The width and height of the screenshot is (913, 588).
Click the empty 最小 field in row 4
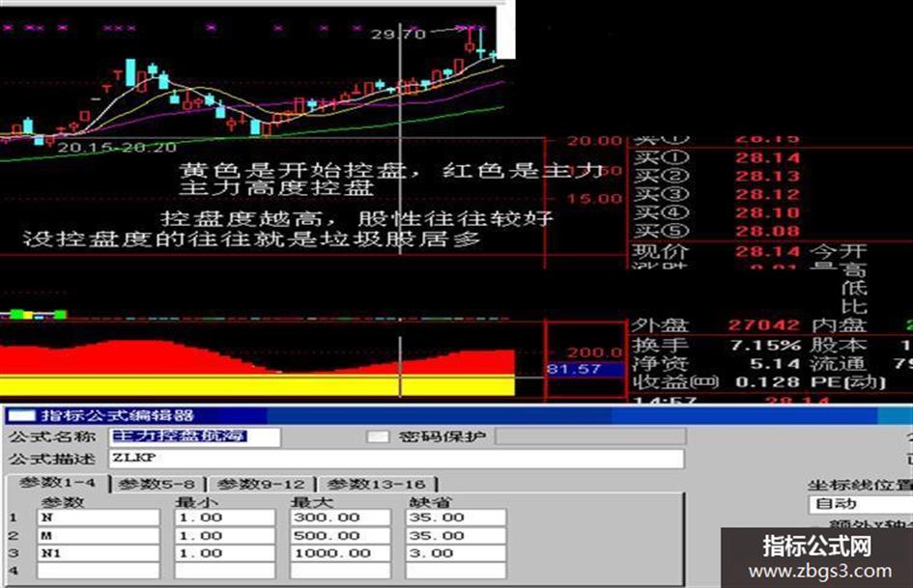(x=225, y=571)
